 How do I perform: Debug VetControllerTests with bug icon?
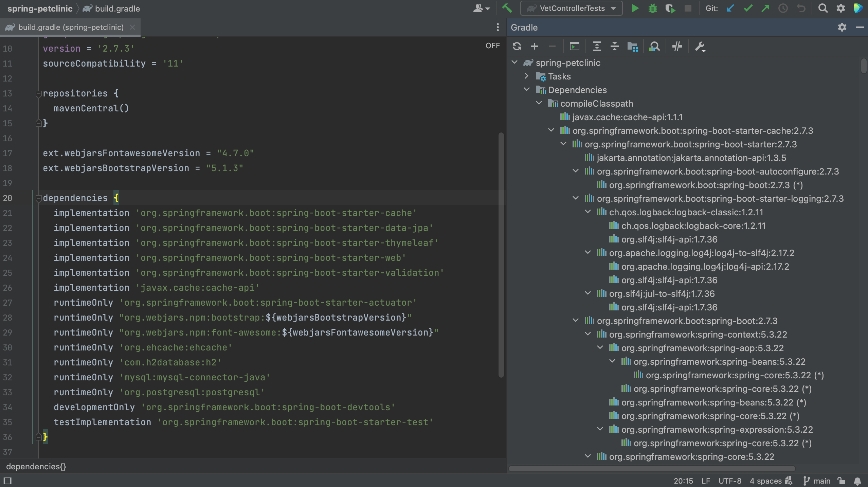tap(652, 8)
